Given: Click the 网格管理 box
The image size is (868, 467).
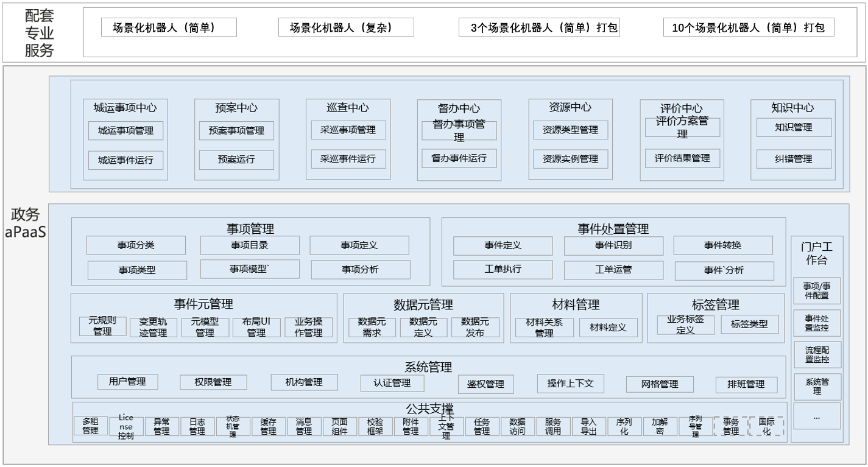Looking at the screenshot, I should click(660, 384).
